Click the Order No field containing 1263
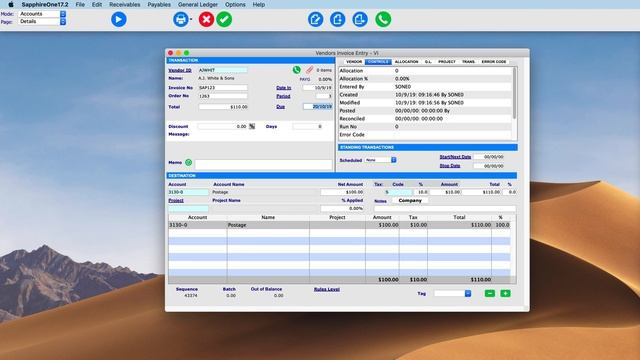This screenshot has height=360, width=640. click(222, 96)
